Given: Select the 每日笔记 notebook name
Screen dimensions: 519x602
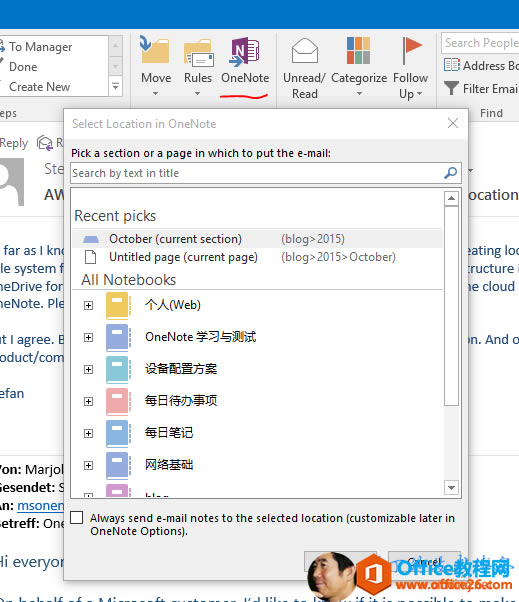Looking at the screenshot, I should tap(169, 433).
